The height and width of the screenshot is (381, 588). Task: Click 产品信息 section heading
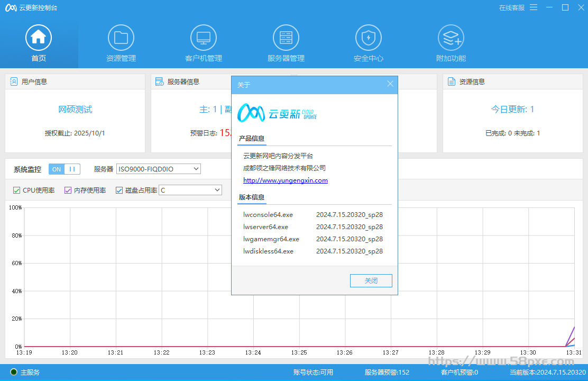click(x=252, y=139)
